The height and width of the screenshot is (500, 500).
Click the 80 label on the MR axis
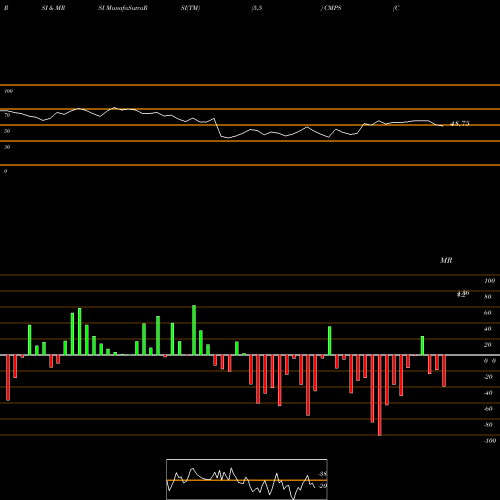coord(488,297)
